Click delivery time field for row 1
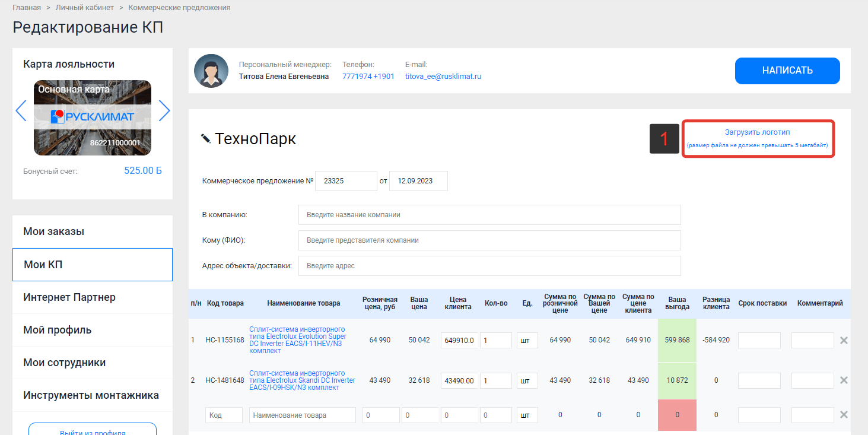 pos(759,341)
